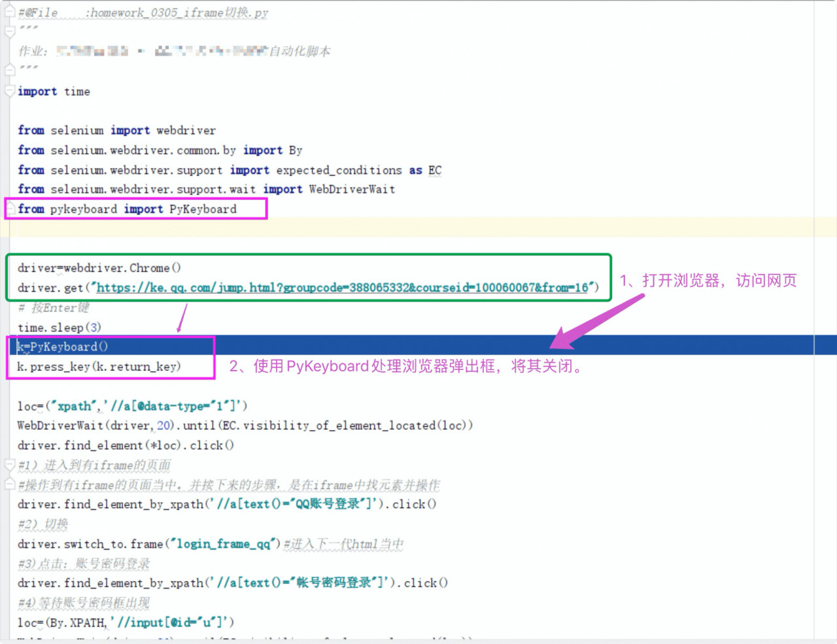Click the 'driver=webdriver.Chrome()' line
Viewport: 837px width, 644px height.
[99, 268]
